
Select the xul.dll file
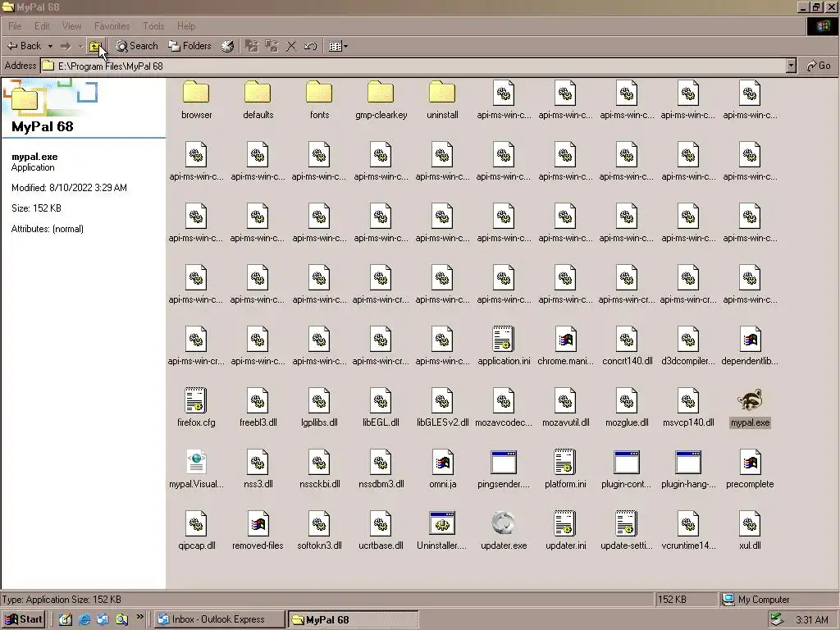click(750, 531)
